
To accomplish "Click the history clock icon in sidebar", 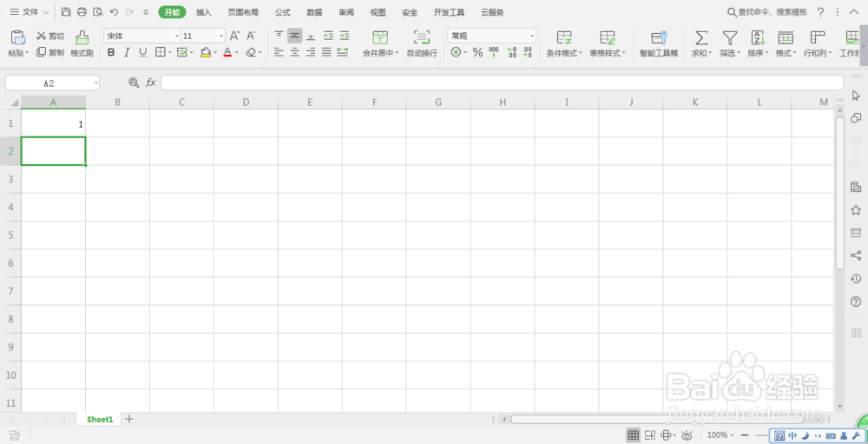I will pos(856,278).
